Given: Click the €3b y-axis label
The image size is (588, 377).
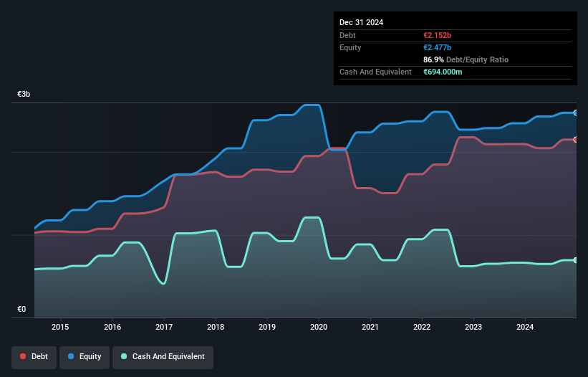Looking at the screenshot, I should point(24,94).
